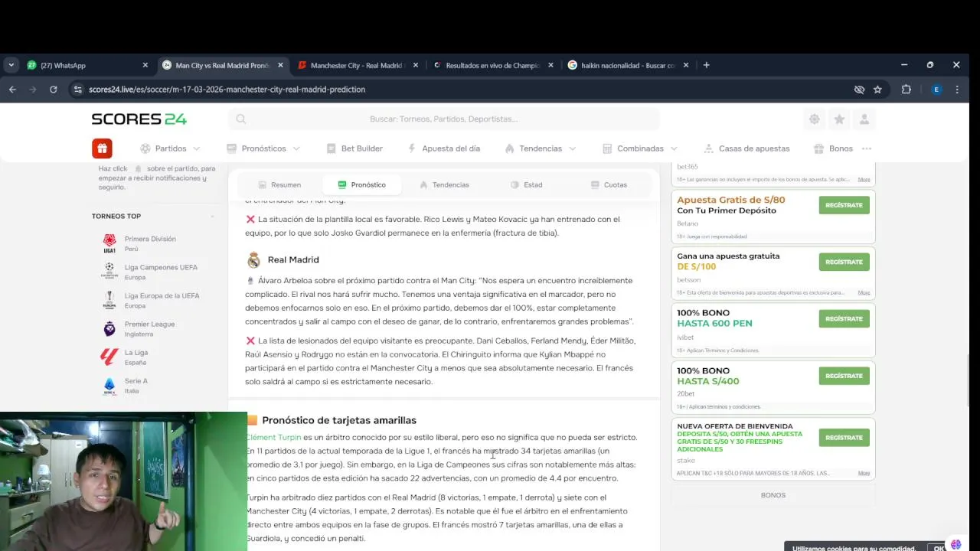Click the Real Madrid crest
The image size is (980, 551).
pyautogui.click(x=253, y=260)
